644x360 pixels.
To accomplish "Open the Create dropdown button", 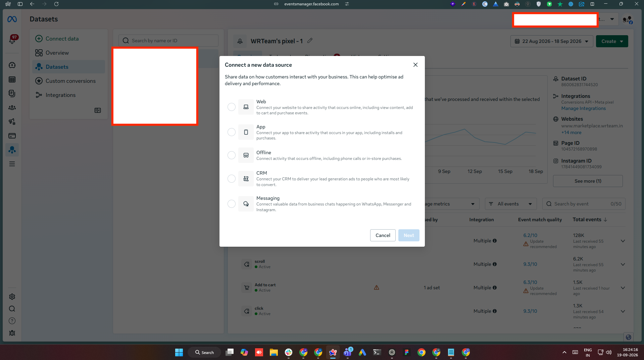I will [612, 41].
